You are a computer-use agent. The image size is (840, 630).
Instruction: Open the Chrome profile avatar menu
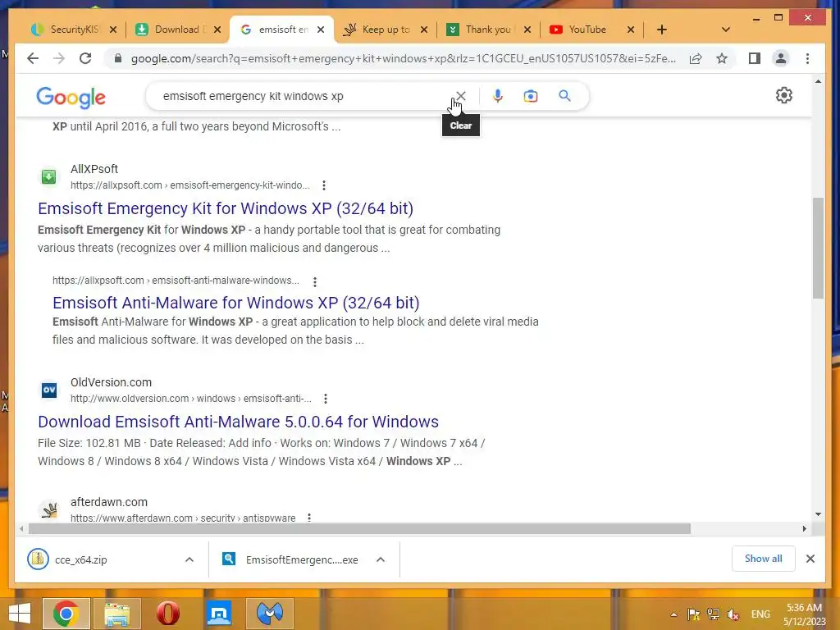781,58
